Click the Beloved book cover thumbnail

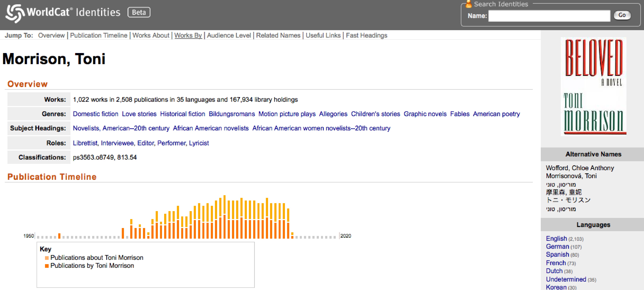click(x=594, y=86)
